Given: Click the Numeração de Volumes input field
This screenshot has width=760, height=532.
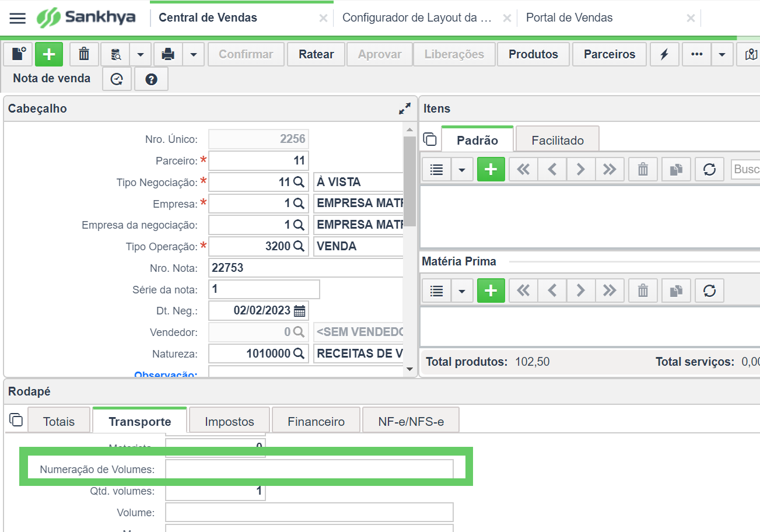Looking at the screenshot, I should pyautogui.click(x=309, y=469).
